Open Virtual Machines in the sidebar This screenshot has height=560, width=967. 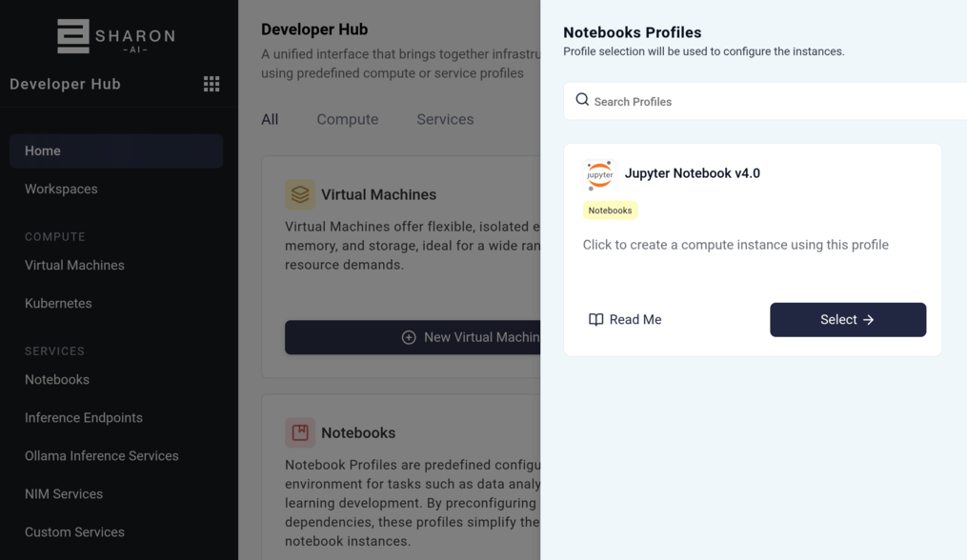pos(74,265)
